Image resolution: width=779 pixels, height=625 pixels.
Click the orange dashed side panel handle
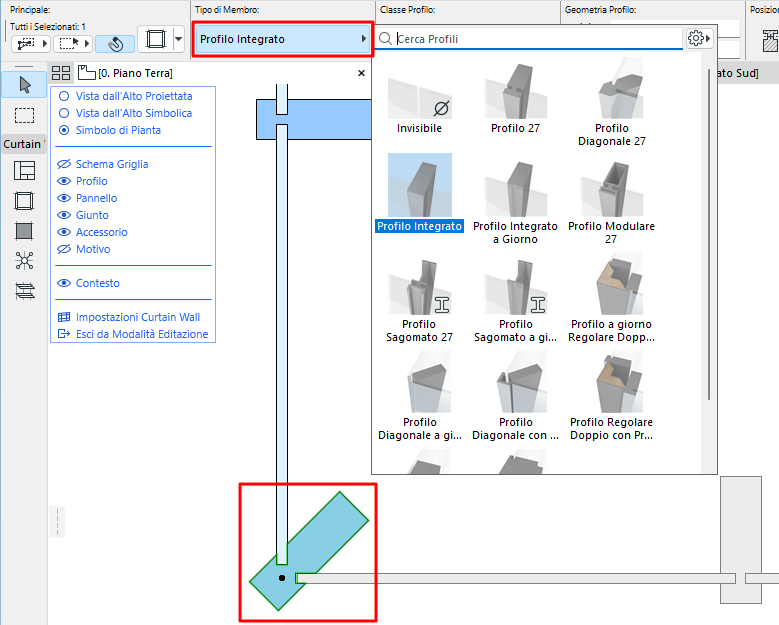[57, 522]
